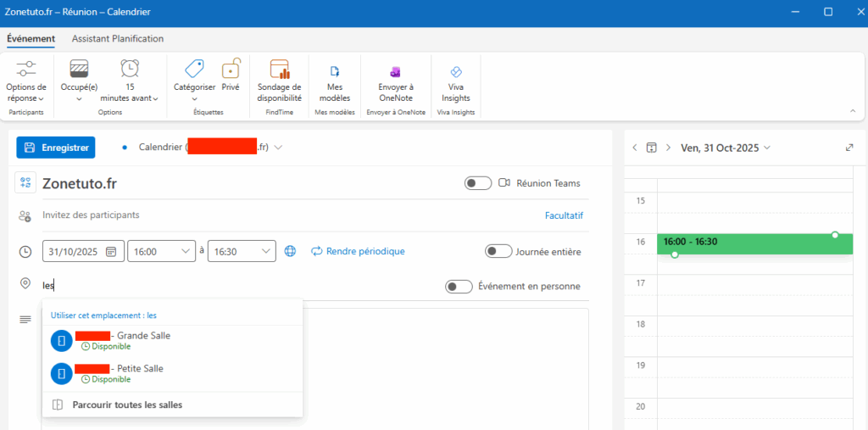Image resolution: width=868 pixels, height=430 pixels.
Task: Expand the 16:00 start time dropdown
Action: [186, 251]
